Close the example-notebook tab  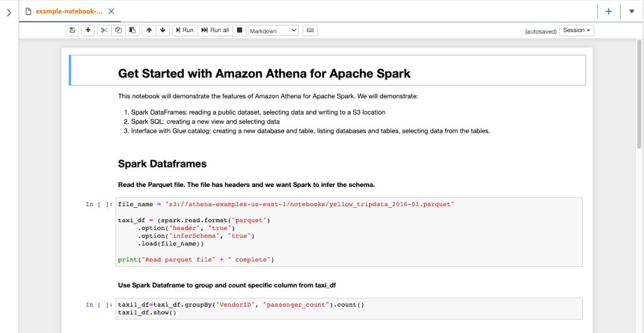[x=111, y=11]
